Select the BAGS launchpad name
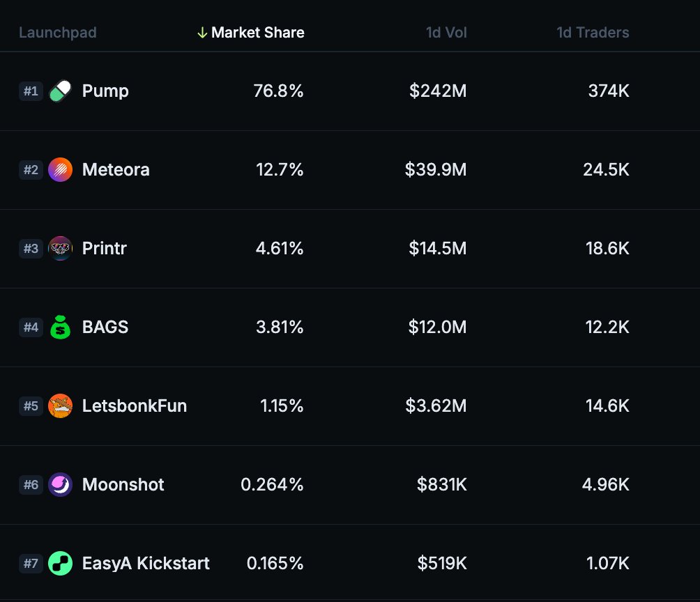Image resolution: width=700 pixels, height=602 pixels. [105, 327]
